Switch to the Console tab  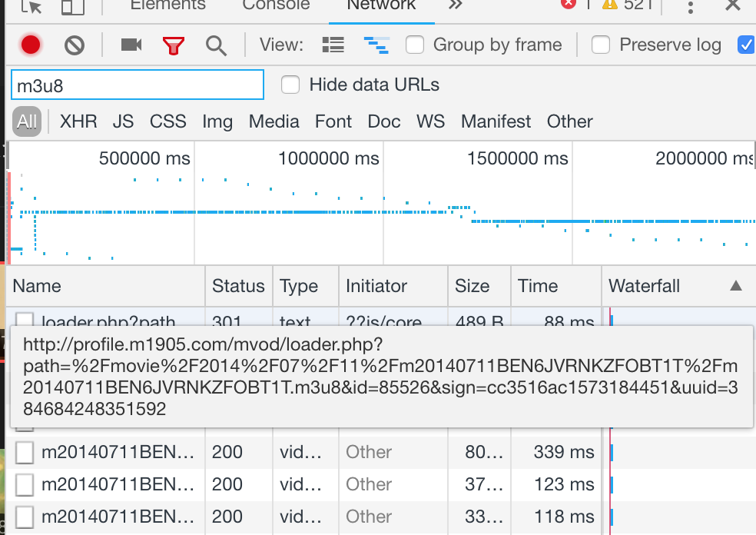pos(276,5)
